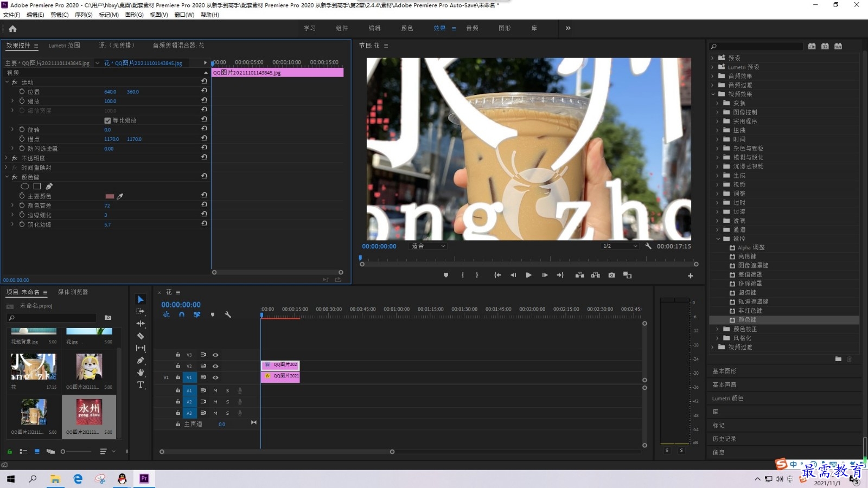This screenshot has height=488, width=868.
Task: Click the Add Marker button in monitor
Action: (x=446, y=275)
